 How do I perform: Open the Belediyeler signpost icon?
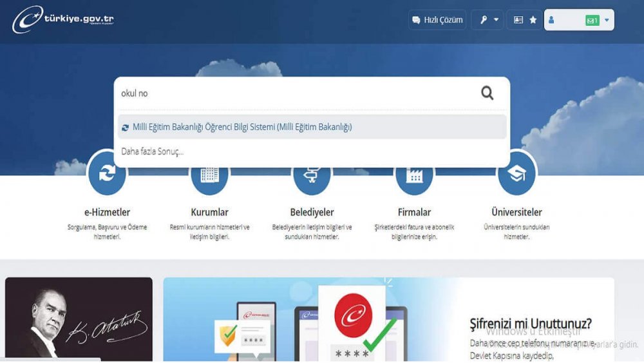[312, 175]
